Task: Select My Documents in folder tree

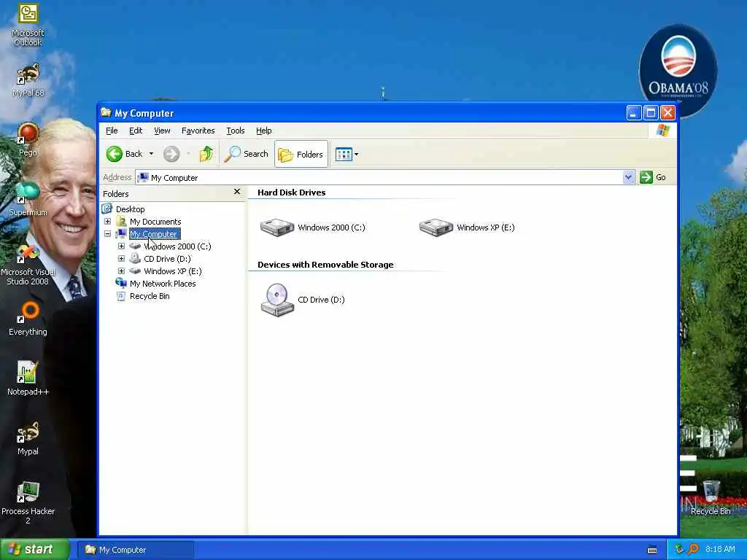Action: (155, 222)
